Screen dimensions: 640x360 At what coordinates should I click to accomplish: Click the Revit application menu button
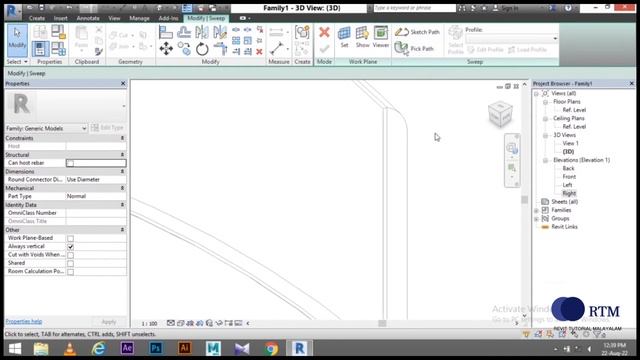pyautogui.click(x=12, y=11)
